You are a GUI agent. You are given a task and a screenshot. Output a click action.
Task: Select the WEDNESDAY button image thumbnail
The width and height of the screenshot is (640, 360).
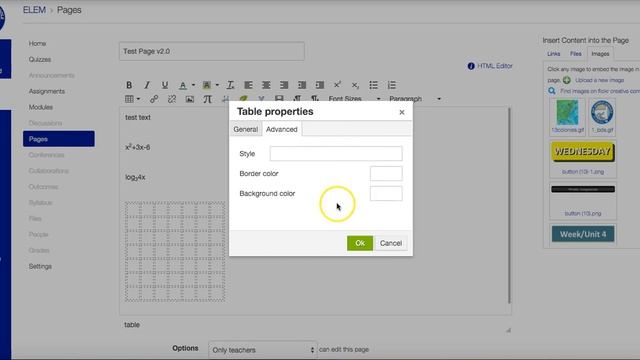pyautogui.click(x=583, y=152)
